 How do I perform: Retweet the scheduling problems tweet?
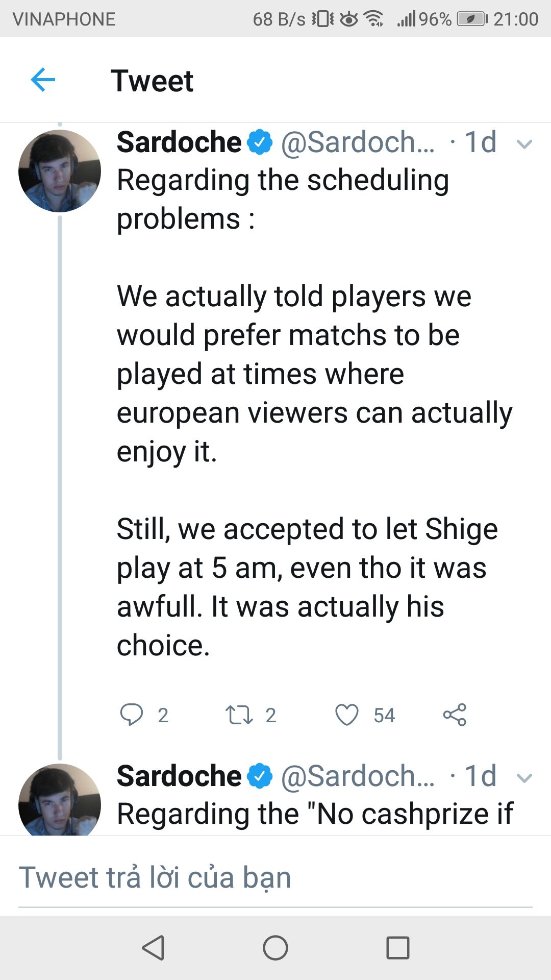point(239,715)
